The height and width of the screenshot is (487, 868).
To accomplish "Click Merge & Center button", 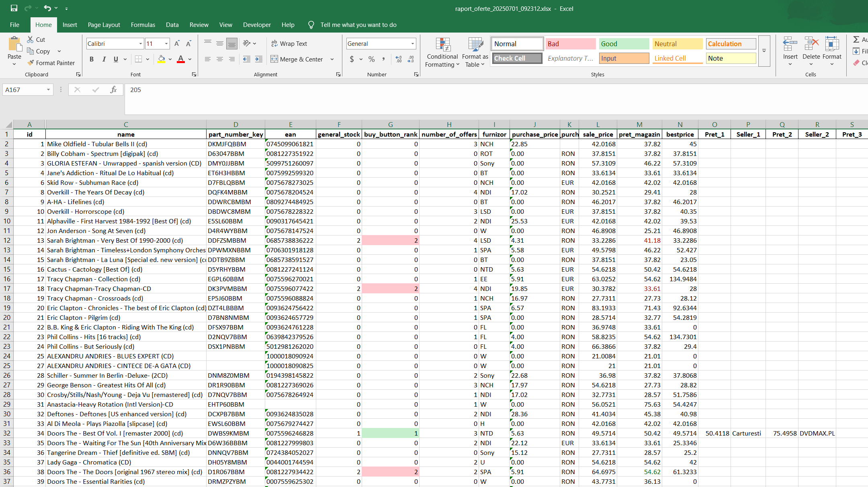I will tap(297, 59).
